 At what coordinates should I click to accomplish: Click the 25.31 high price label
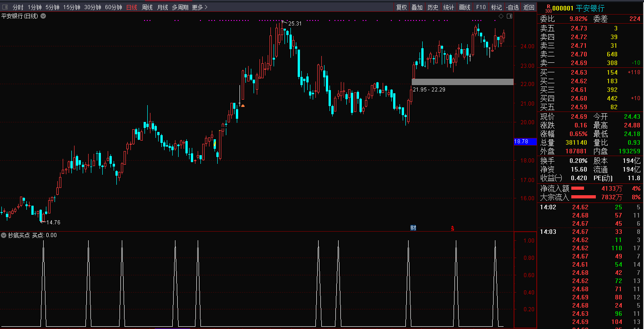(295, 23)
